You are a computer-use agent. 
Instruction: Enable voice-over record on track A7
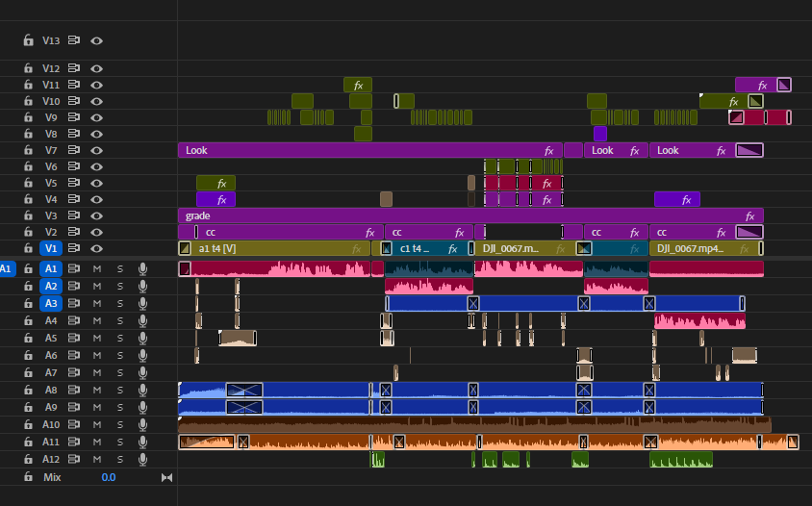point(143,373)
